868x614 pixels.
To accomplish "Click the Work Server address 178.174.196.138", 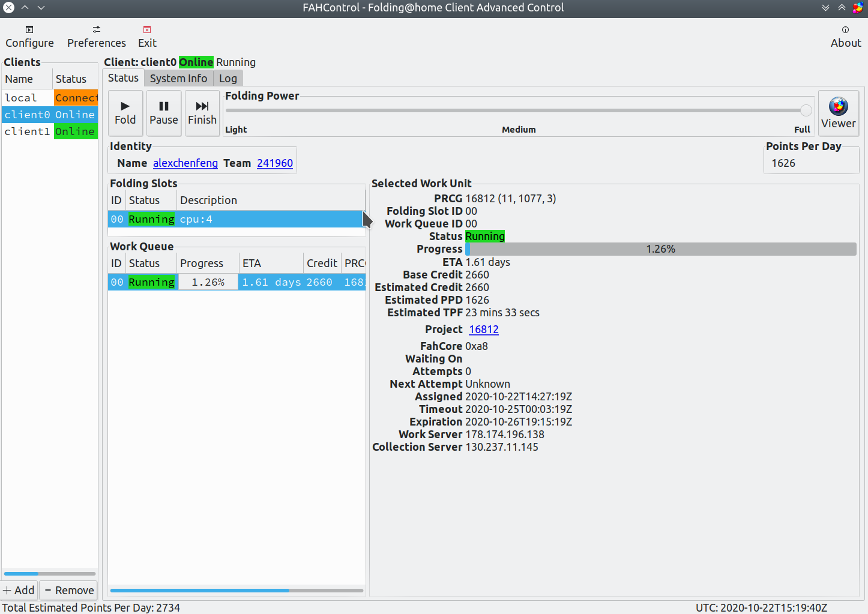I will click(505, 435).
